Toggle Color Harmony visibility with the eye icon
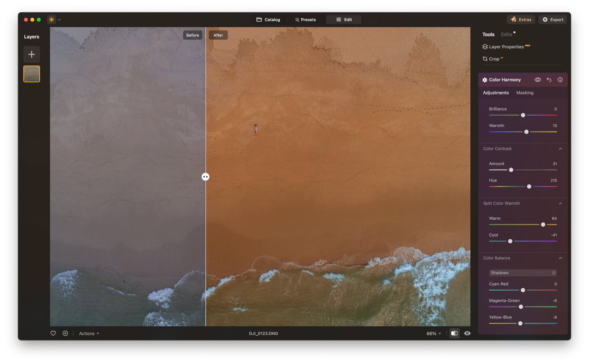The height and width of the screenshot is (364, 589). click(x=538, y=80)
